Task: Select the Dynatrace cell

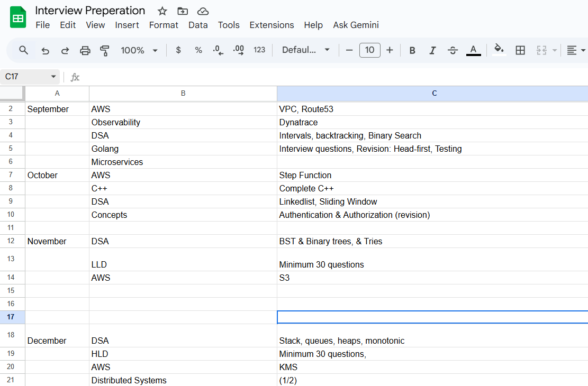Action: click(x=432, y=122)
